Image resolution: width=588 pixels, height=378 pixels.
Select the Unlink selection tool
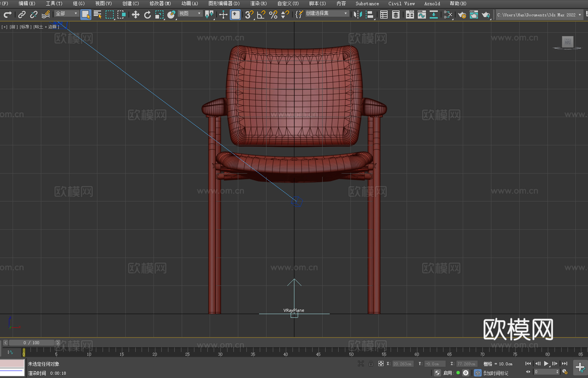(34, 14)
